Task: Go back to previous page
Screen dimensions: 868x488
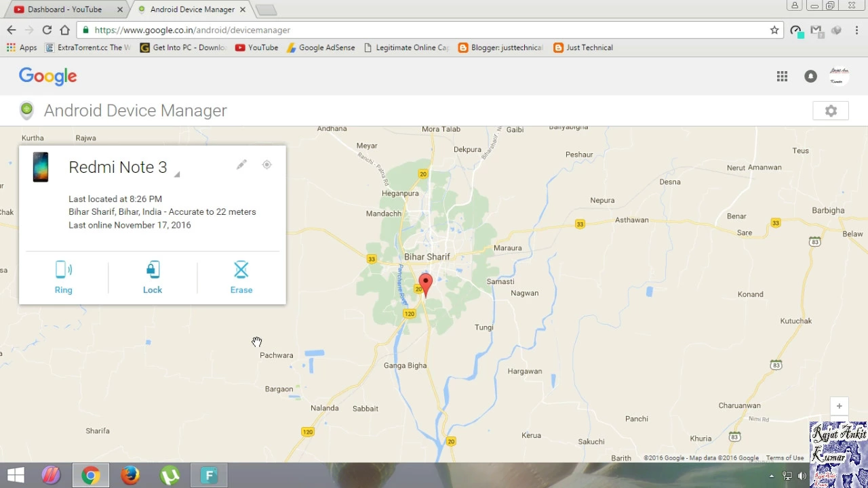Action: (12, 30)
